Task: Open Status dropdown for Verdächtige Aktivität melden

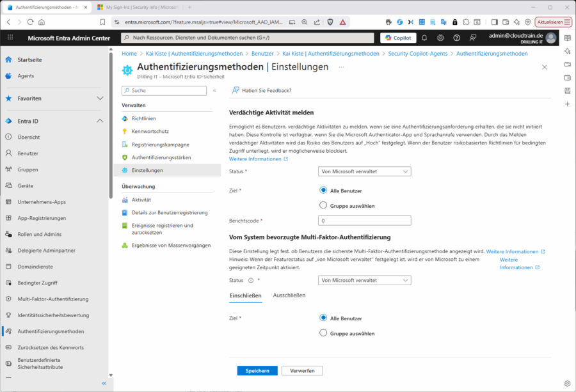Action: 364,171
